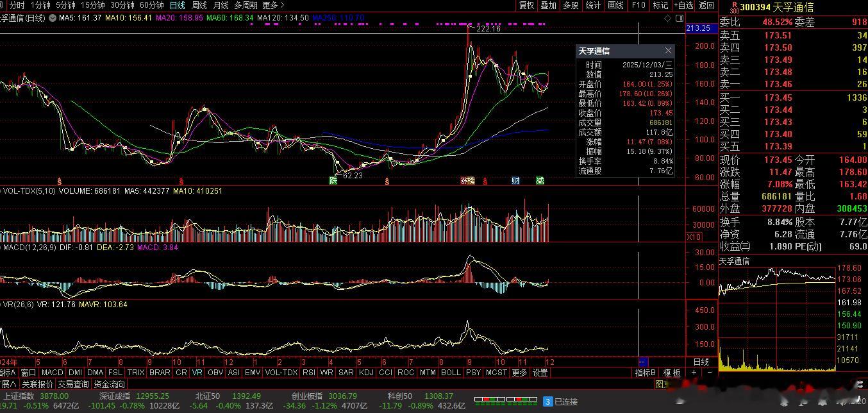Click the 多股 multi-stock button
The height and width of the screenshot is (413, 868).
pyautogui.click(x=571, y=5)
